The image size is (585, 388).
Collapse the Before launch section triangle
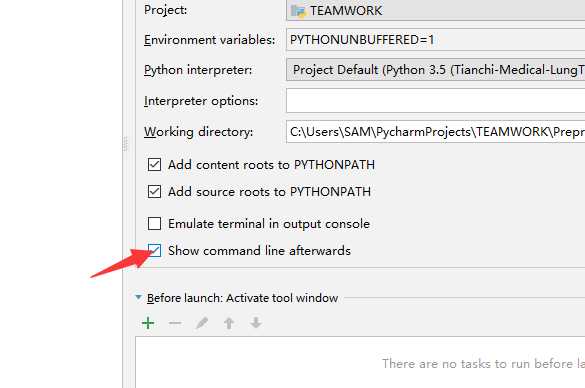tap(138, 297)
